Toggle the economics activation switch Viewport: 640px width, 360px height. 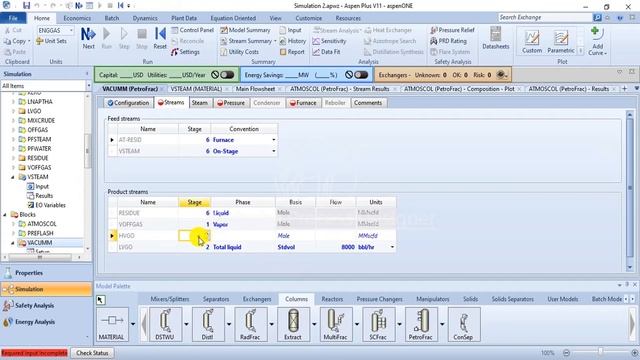(x=227, y=75)
